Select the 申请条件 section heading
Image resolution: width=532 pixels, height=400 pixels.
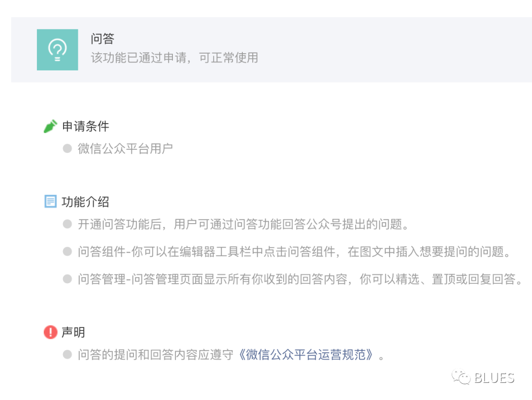86,126
